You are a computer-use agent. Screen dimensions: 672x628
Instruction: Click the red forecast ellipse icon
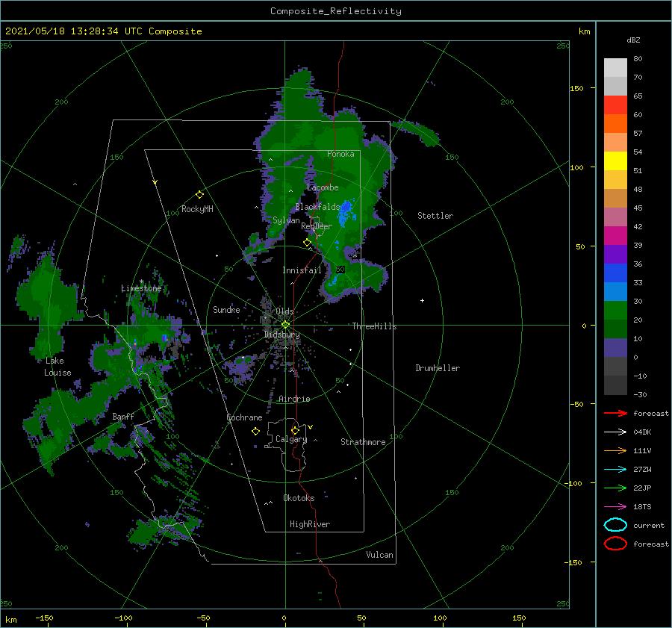[615, 544]
